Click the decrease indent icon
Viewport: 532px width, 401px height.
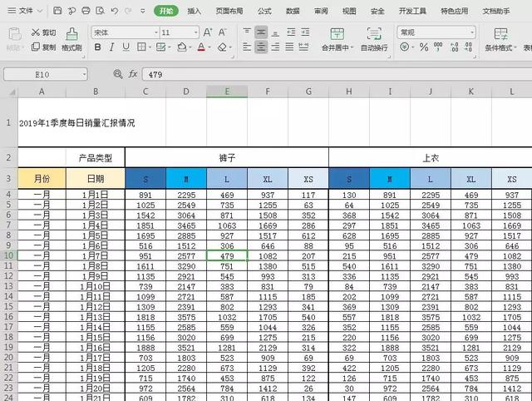click(291, 32)
